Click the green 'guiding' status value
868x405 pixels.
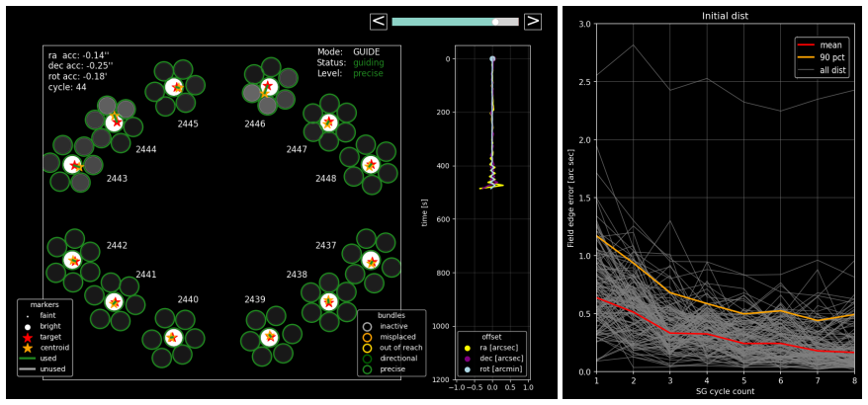pyautogui.click(x=369, y=62)
